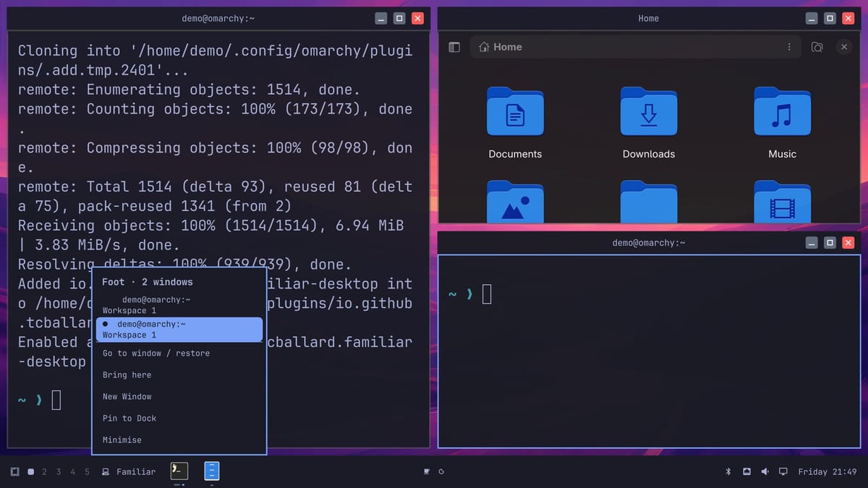This screenshot has height=488, width=868.
Task: Click the monitor icon in system tray
Action: tap(783, 472)
